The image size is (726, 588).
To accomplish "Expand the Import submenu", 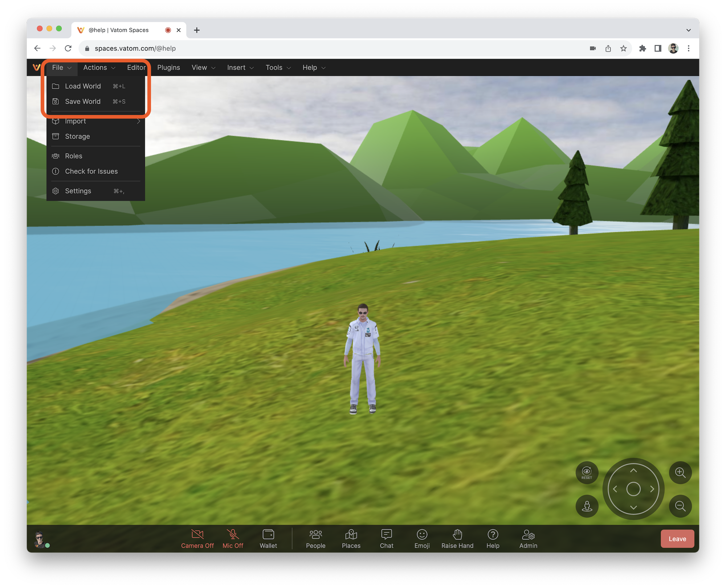I will (96, 121).
